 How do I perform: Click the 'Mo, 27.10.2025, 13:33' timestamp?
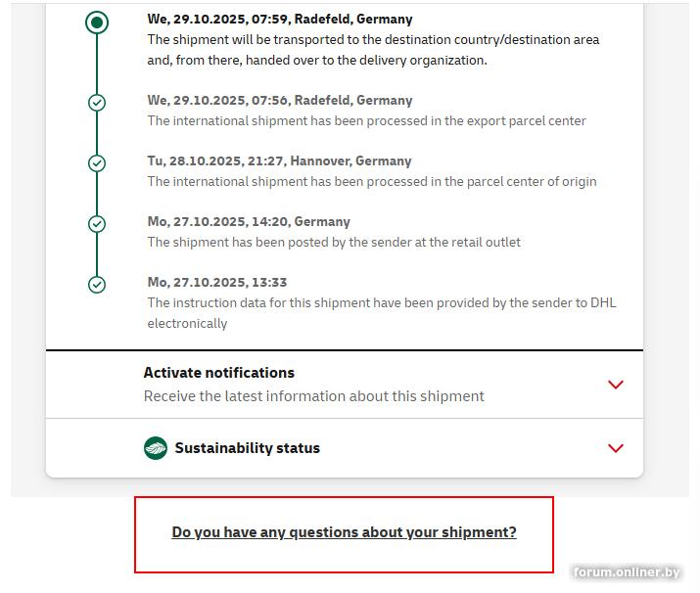click(217, 282)
